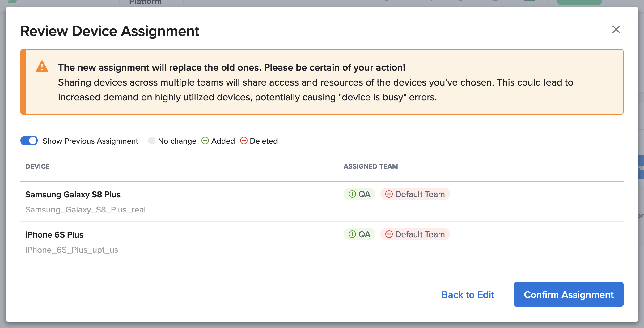
Task: Disable the Show Previous Assignment switch
Action: tap(29, 141)
